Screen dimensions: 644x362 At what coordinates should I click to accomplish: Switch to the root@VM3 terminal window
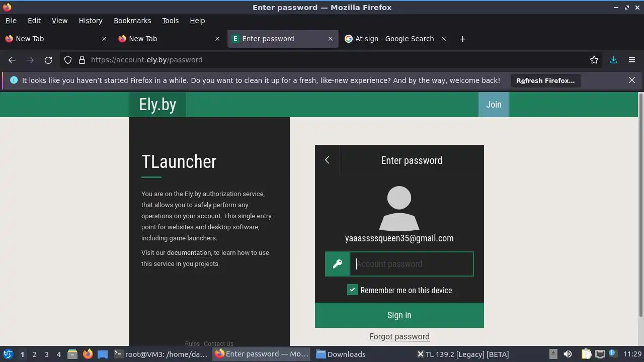(x=161, y=354)
